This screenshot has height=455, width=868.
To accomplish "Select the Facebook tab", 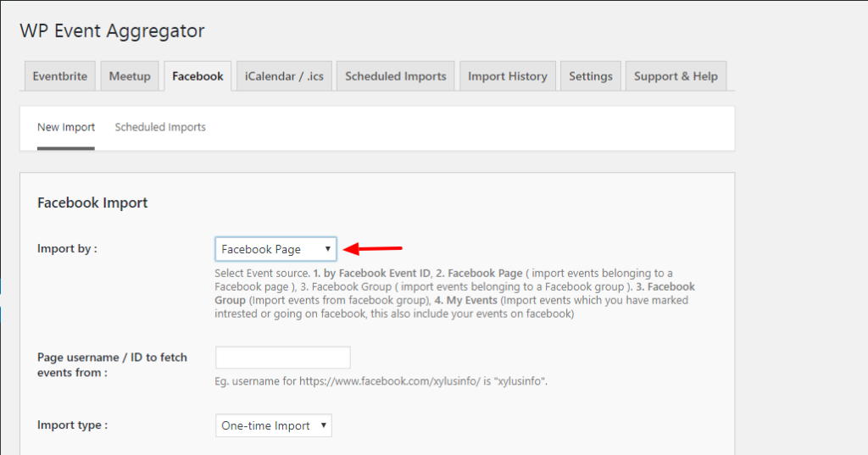I will click(198, 76).
